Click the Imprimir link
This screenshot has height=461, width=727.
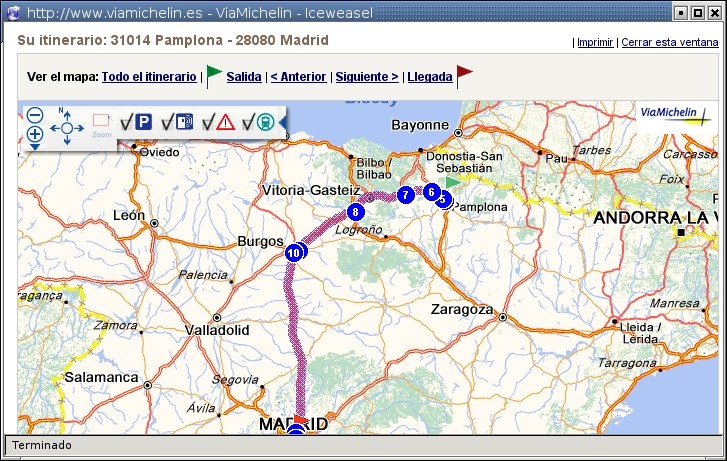tap(596, 43)
